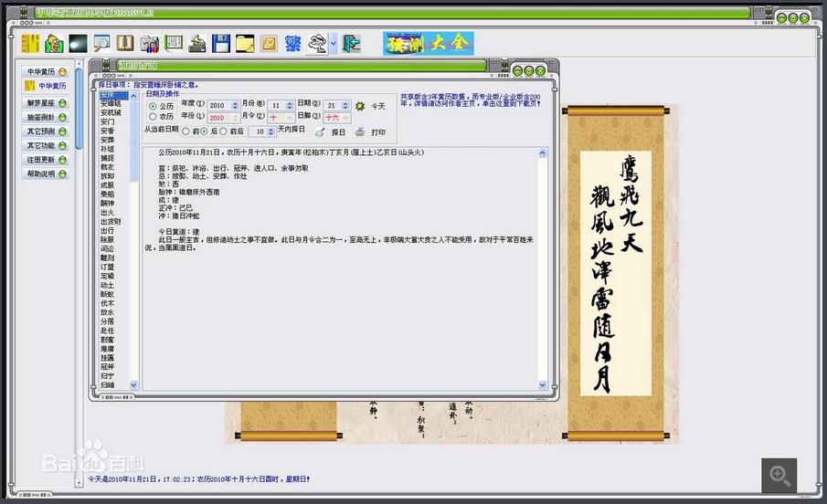Viewport: 827px width, 504px height.
Task: Click the blue floppy disk save icon
Action: tap(221, 43)
